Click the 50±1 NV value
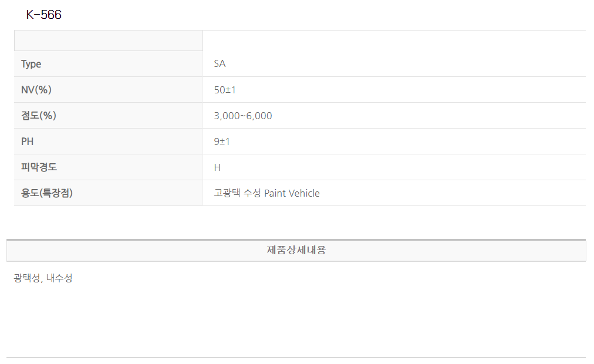Viewport: 594px width, 364px height. tap(225, 90)
